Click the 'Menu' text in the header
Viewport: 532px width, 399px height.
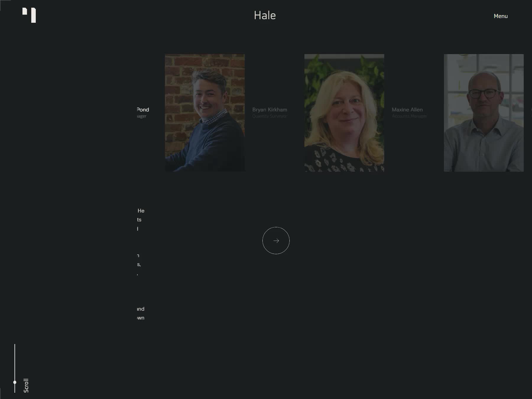point(501,16)
